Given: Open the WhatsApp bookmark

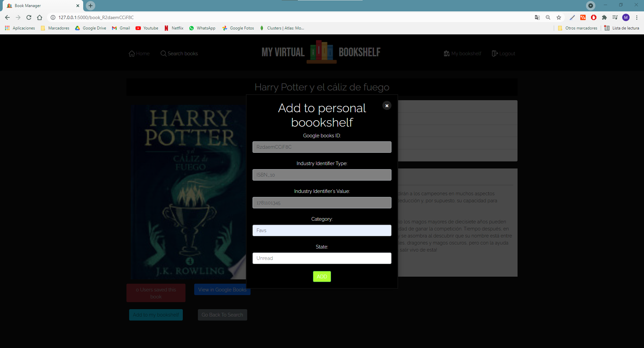Looking at the screenshot, I should tap(202, 28).
